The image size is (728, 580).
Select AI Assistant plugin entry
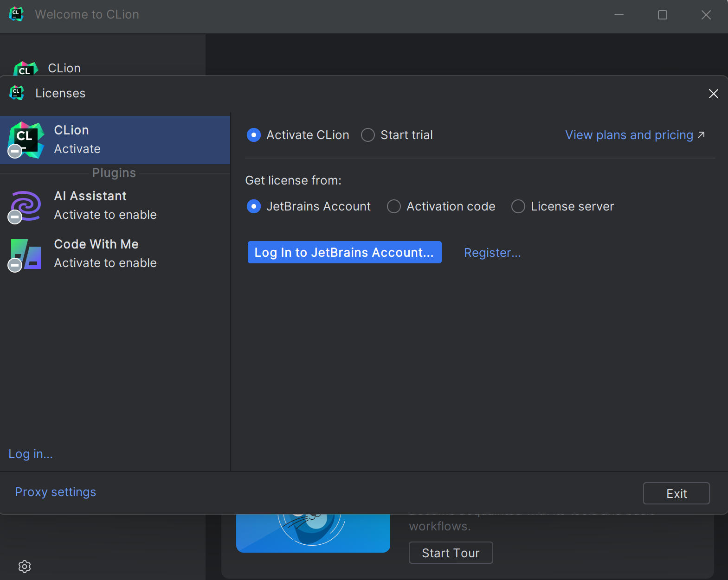pyautogui.click(x=115, y=205)
